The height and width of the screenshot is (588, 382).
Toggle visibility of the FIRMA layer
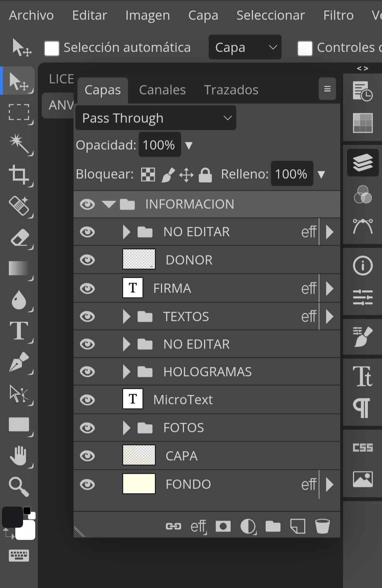87,288
